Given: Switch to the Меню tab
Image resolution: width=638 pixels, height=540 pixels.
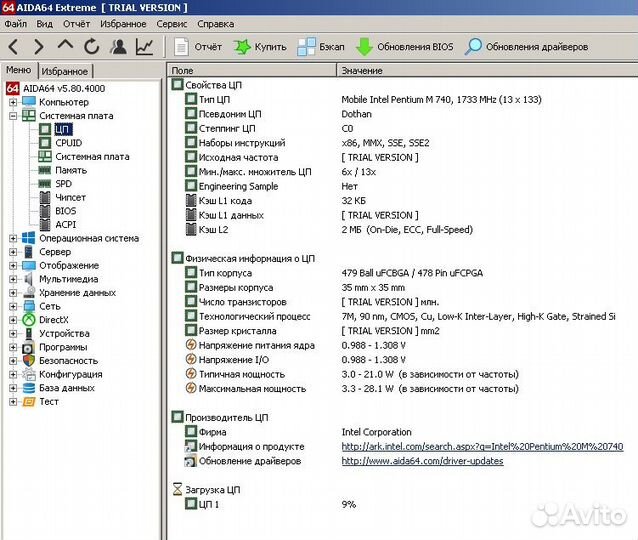Looking at the screenshot, I should 19,70.
